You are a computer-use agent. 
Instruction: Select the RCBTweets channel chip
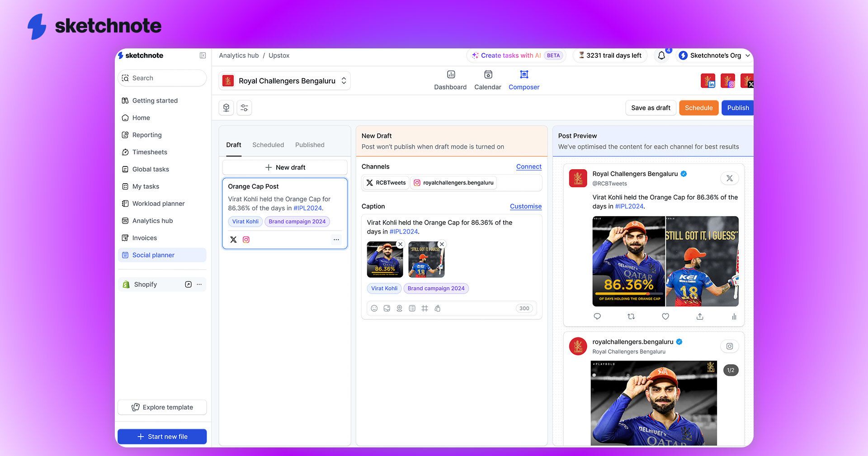(x=386, y=183)
